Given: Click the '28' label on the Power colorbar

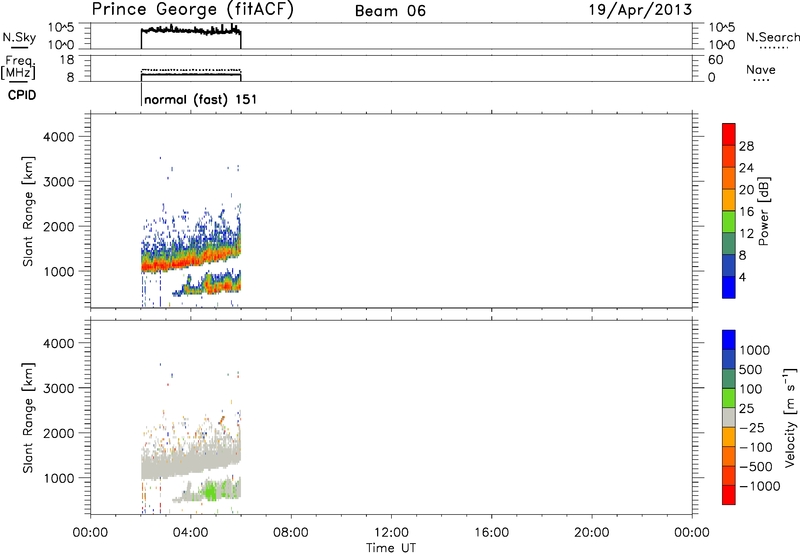Looking at the screenshot, I should click(x=746, y=146).
